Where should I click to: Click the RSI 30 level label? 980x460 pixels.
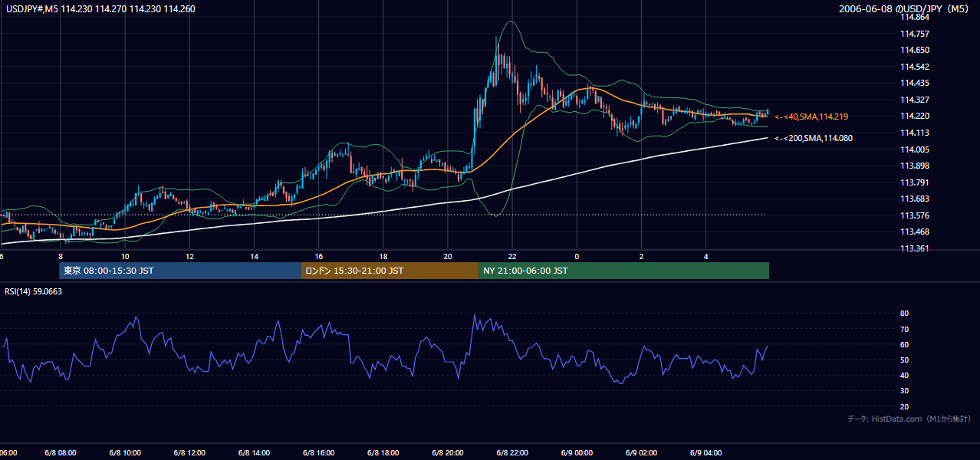904,391
